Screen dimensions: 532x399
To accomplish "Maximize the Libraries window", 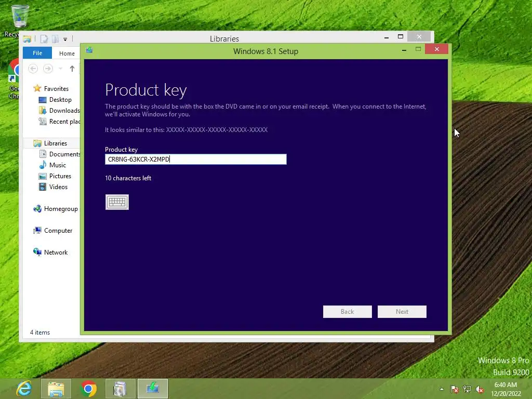I will [401, 37].
